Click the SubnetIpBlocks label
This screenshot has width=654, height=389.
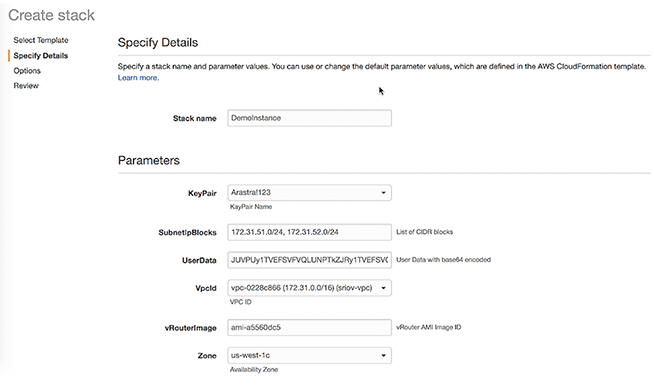click(x=187, y=233)
